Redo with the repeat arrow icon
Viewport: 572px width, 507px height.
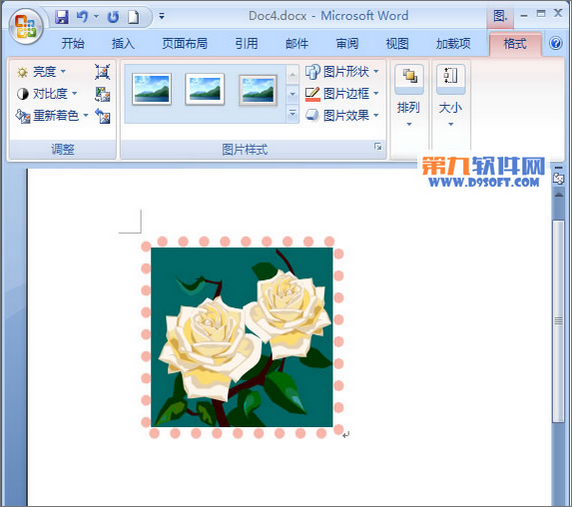point(113,17)
